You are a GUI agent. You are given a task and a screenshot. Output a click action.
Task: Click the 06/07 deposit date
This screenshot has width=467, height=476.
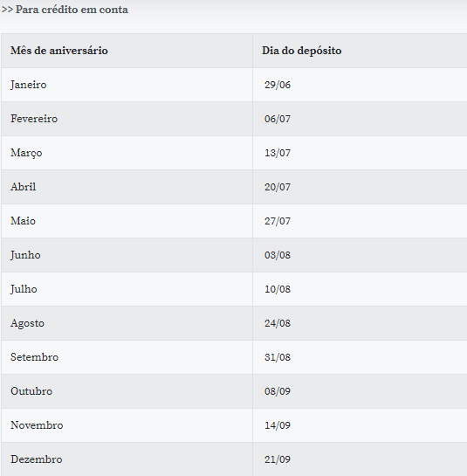(278, 119)
